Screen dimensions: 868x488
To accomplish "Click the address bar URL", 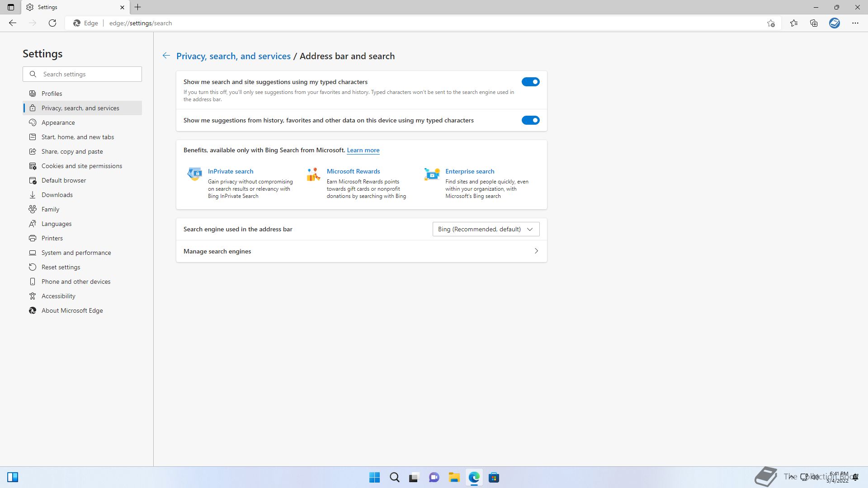I will coord(141,23).
